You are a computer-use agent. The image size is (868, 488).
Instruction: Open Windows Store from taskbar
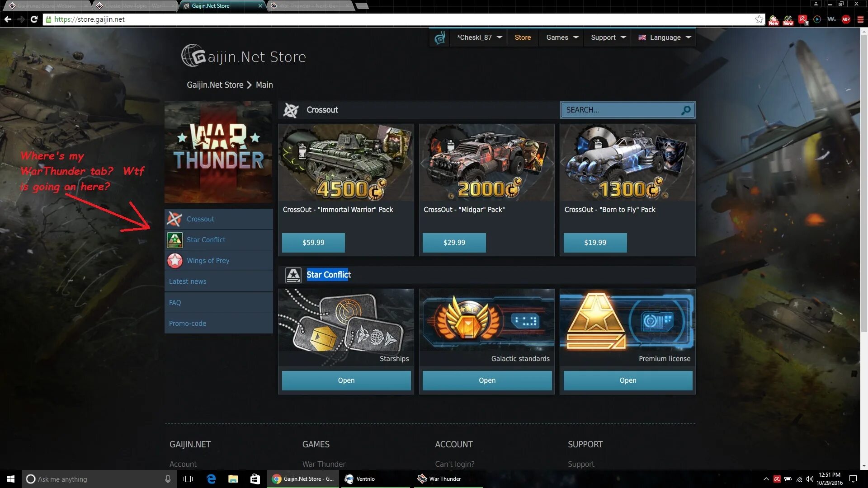255,479
